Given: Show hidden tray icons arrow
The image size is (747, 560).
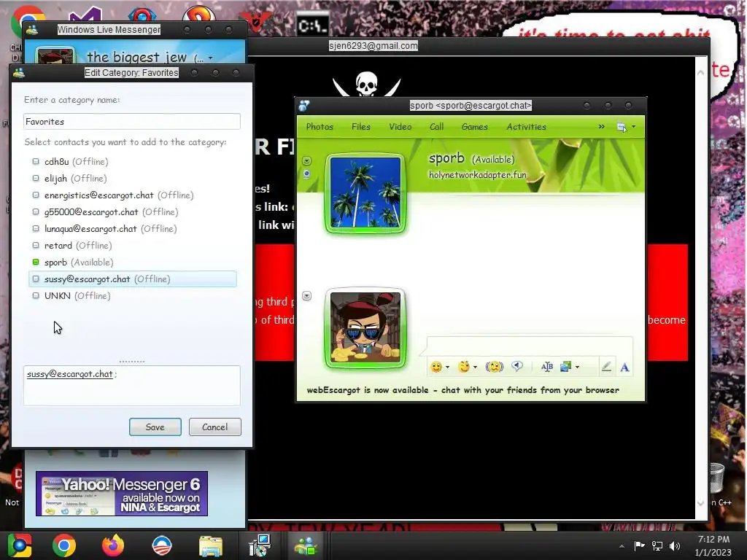Looking at the screenshot, I should click(x=622, y=546).
